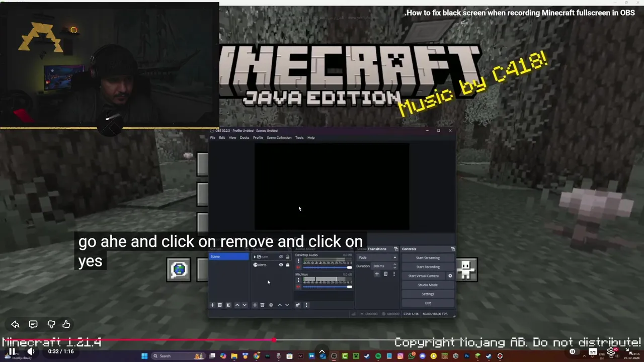Mute the video with the volume icon
Viewport: 644px width, 362px height.
point(31,351)
